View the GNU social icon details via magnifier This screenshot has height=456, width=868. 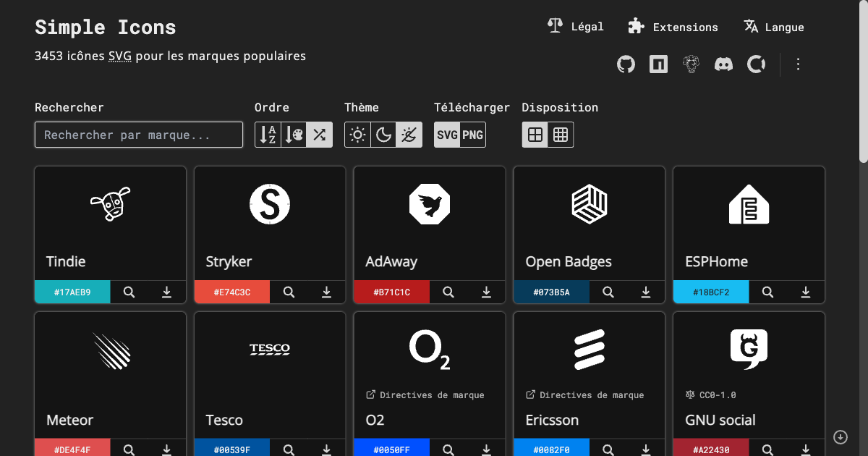tap(767, 449)
